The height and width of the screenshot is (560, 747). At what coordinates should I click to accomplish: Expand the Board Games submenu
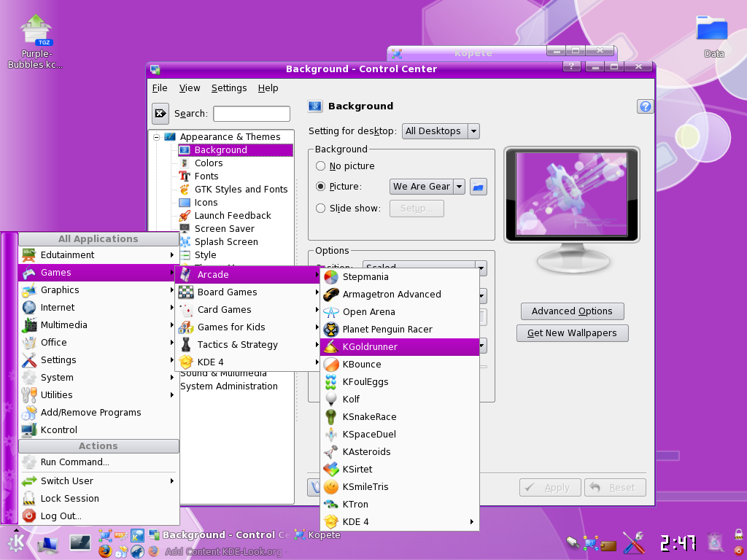[248, 292]
